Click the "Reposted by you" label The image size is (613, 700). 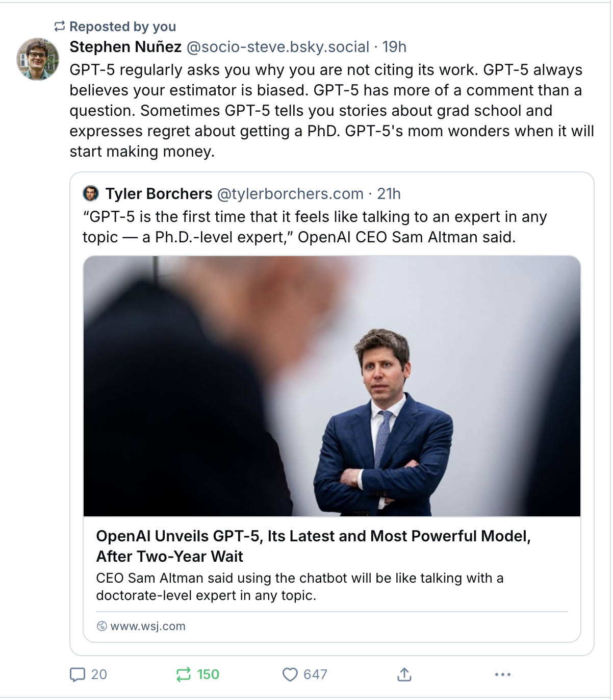[122, 27]
